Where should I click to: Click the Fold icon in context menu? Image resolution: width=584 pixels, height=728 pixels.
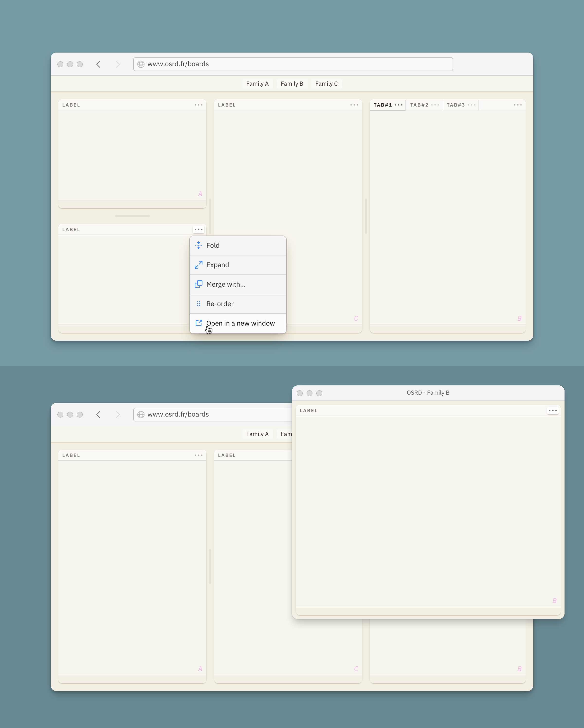click(x=198, y=246)
